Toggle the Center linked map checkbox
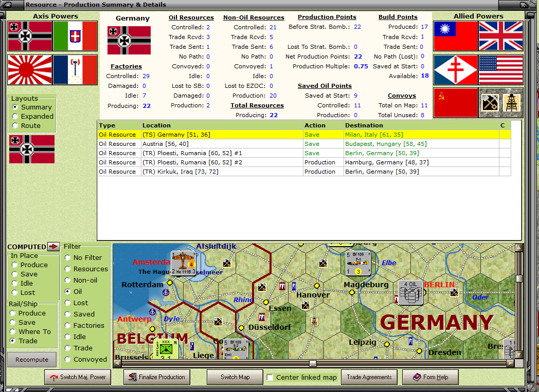This screenshot has width=539, height=392. [x=270, y=377]
